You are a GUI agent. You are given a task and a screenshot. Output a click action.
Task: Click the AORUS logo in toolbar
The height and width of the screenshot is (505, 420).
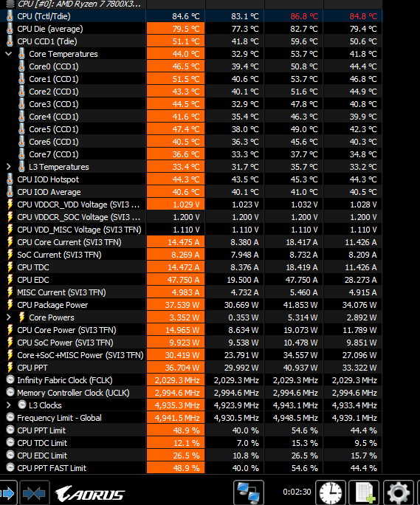tap(90, 493)
